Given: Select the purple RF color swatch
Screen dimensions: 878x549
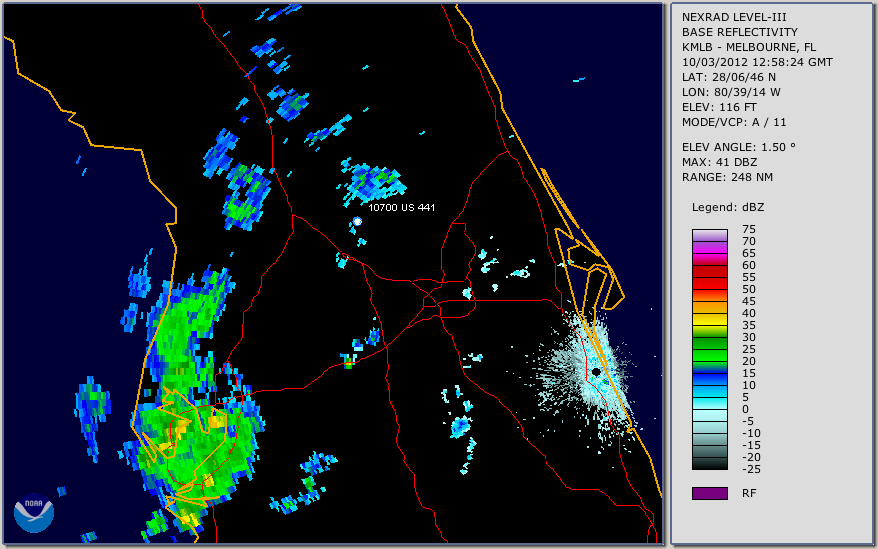Looking at the screenshot, I should tap(709, 493).
